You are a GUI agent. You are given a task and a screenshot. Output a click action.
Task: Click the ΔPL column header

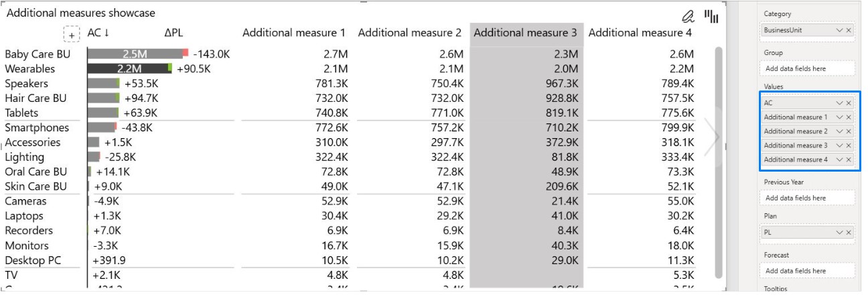(173, 33)
